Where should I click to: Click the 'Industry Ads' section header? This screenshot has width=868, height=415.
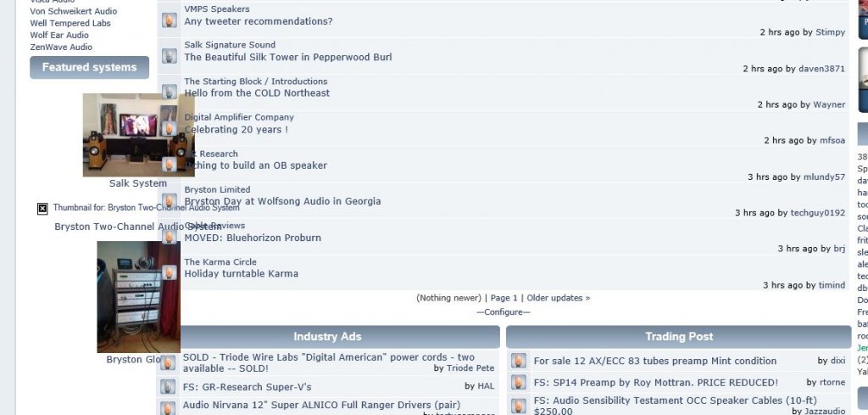[327, 337]
